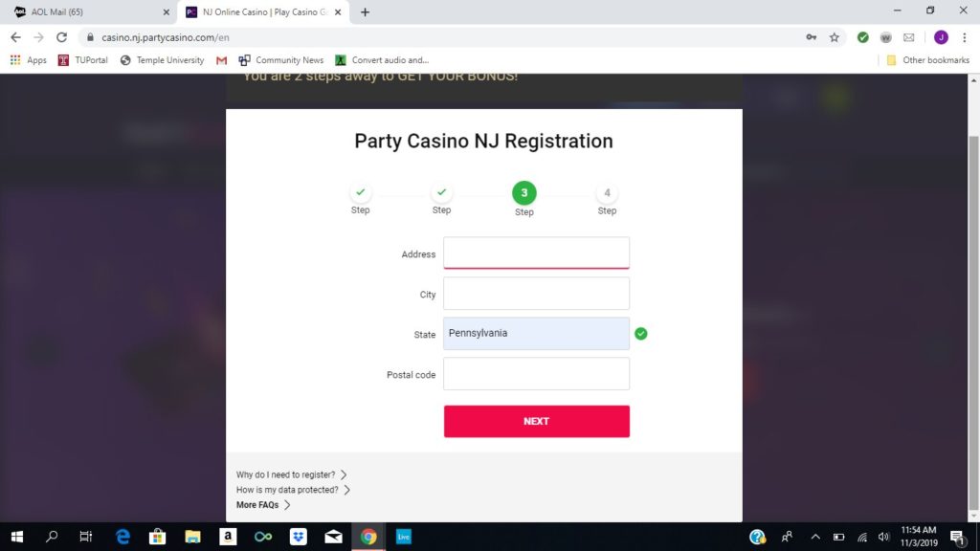The image size is (980, 551).
Task: Click the green checkmark extension icon
Action: tap(861, 37)
